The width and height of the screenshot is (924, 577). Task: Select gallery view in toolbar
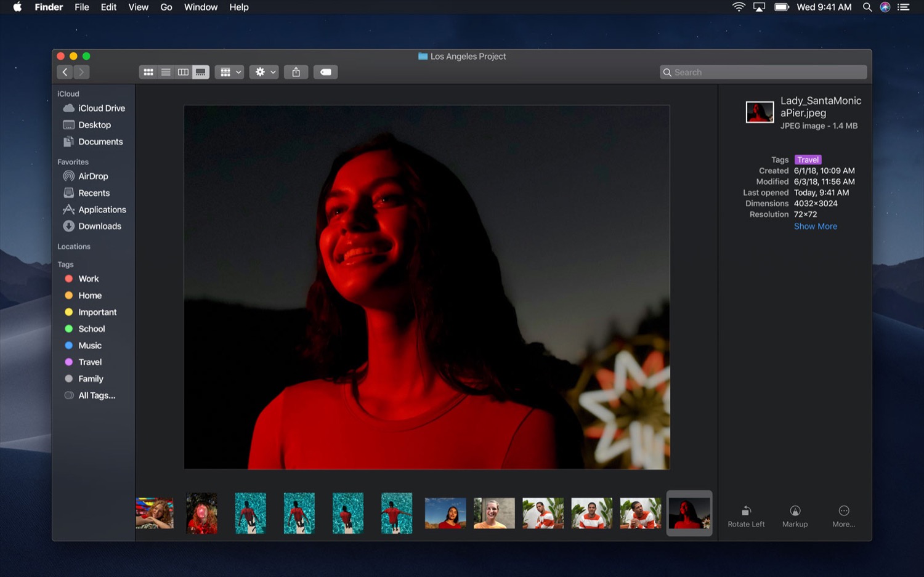tap(201, 72)
